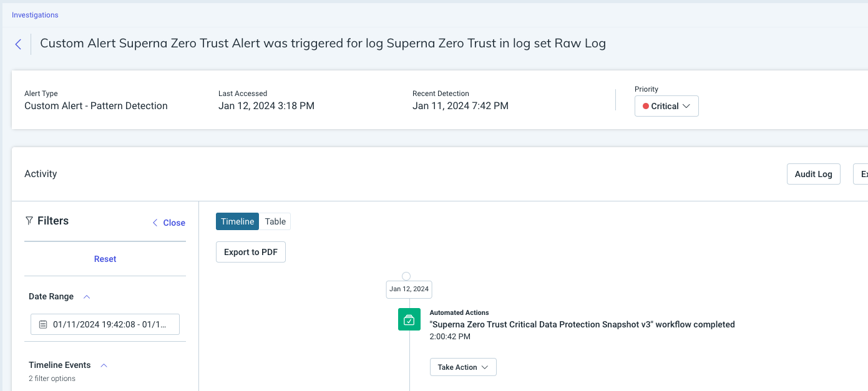Select the Timeline tab
This screenshot has width=868, height=391.
(x=237, y=221)
